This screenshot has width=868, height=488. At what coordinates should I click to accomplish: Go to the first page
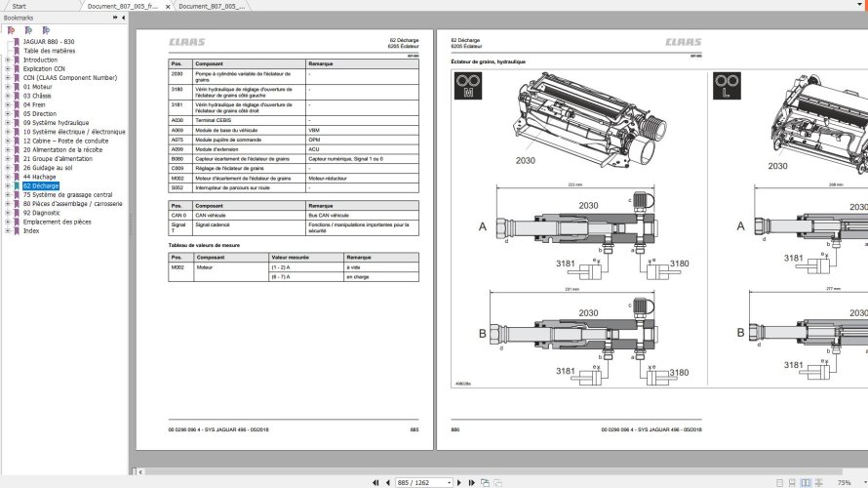[x=375, y=482]
